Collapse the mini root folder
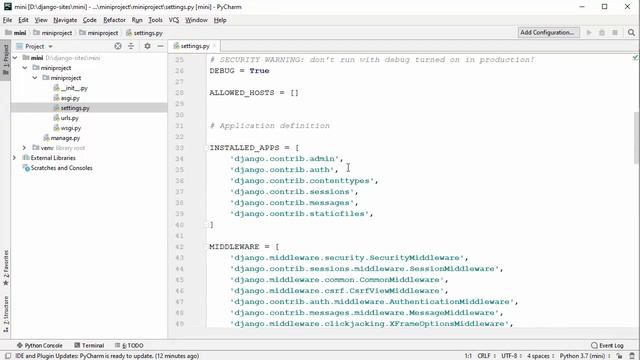Viewport: 640px width, 360px height. (15, 58)
